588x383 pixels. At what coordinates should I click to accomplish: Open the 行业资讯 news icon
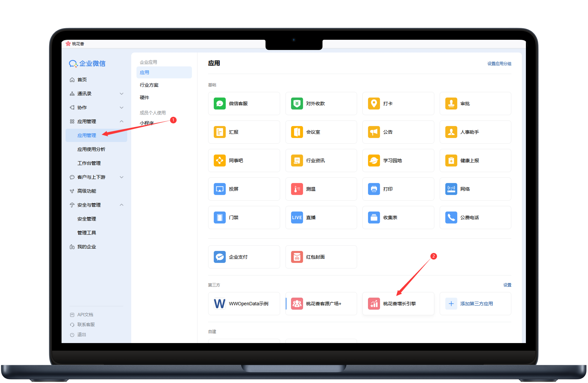pyautogui.click(x=297, y=160)
